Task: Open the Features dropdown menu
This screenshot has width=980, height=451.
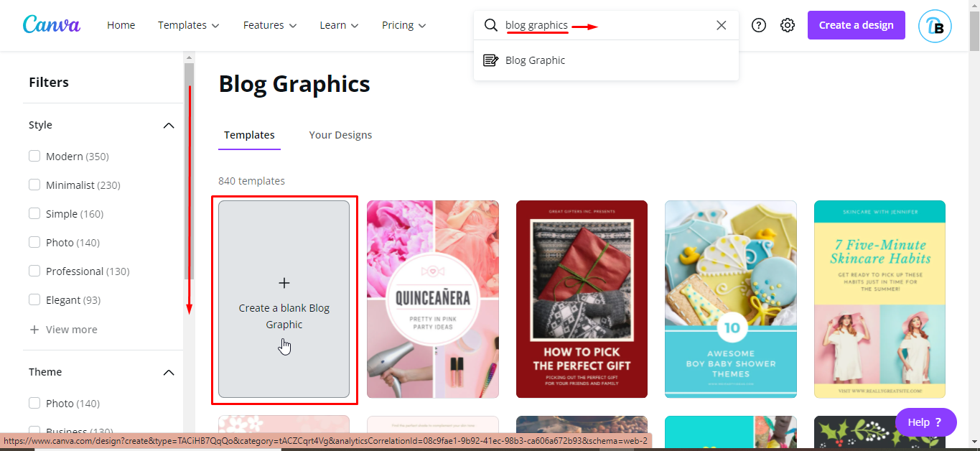Action: 270,25
